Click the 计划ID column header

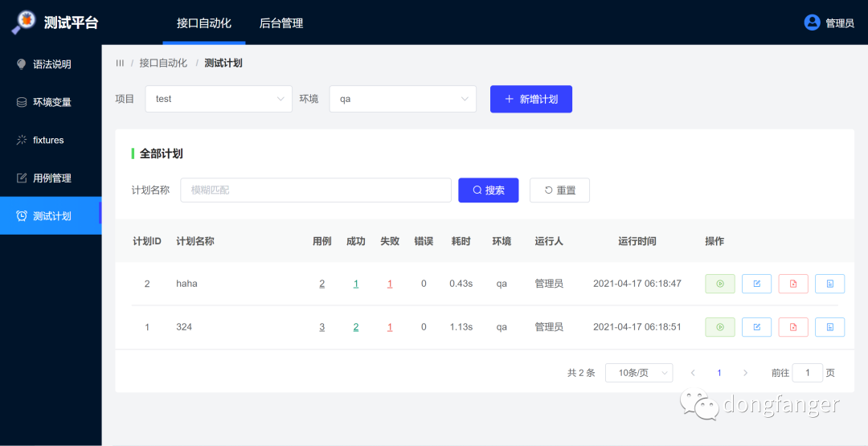click(x=147, y=241)
